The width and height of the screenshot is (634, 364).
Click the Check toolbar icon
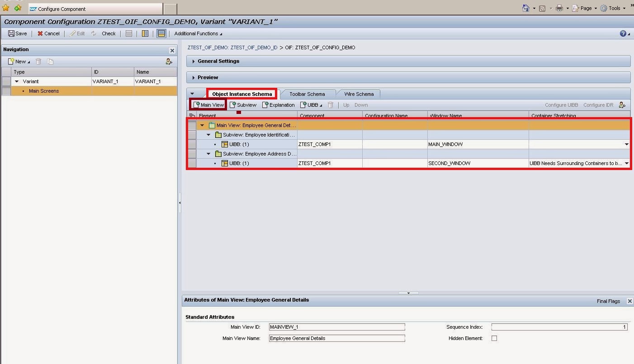(x=94, y=33)
